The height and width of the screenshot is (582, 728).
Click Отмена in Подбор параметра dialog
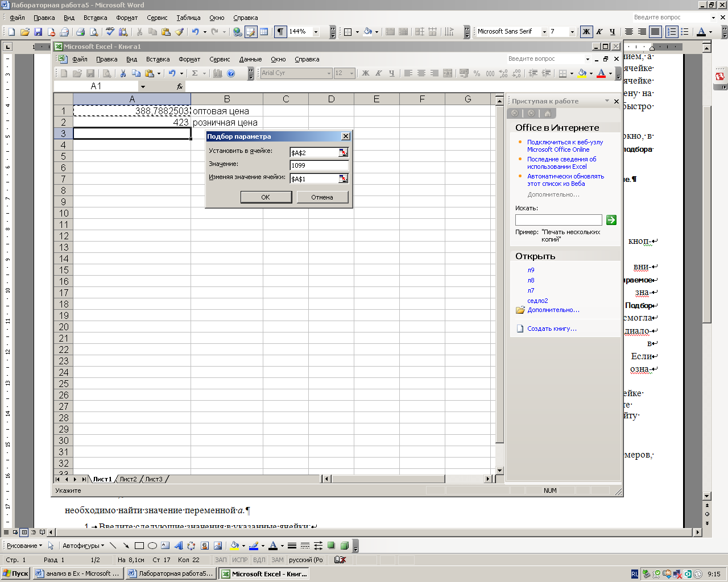coord(322,197)
